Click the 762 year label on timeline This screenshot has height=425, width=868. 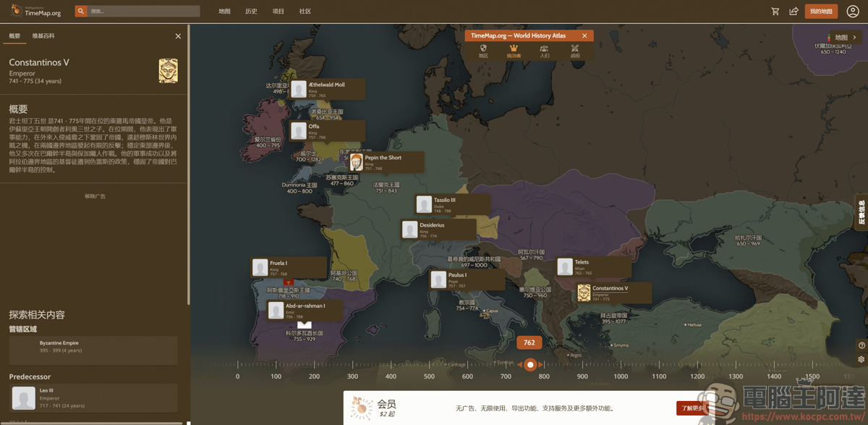(x=529, y=342)
